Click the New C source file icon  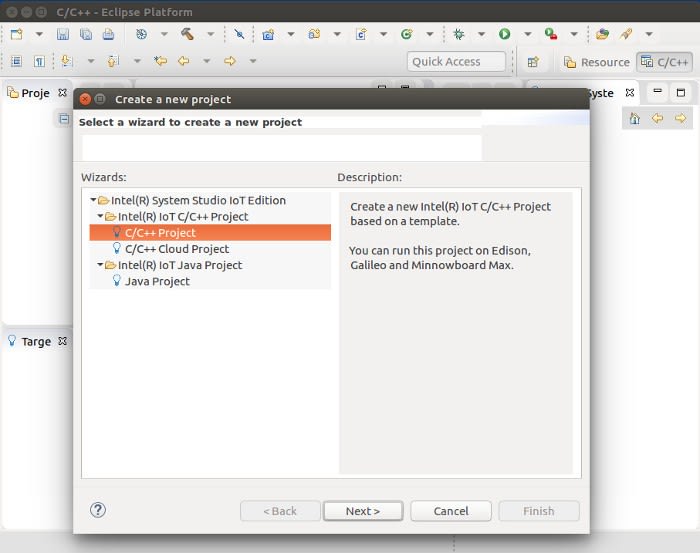coord(361,34)
